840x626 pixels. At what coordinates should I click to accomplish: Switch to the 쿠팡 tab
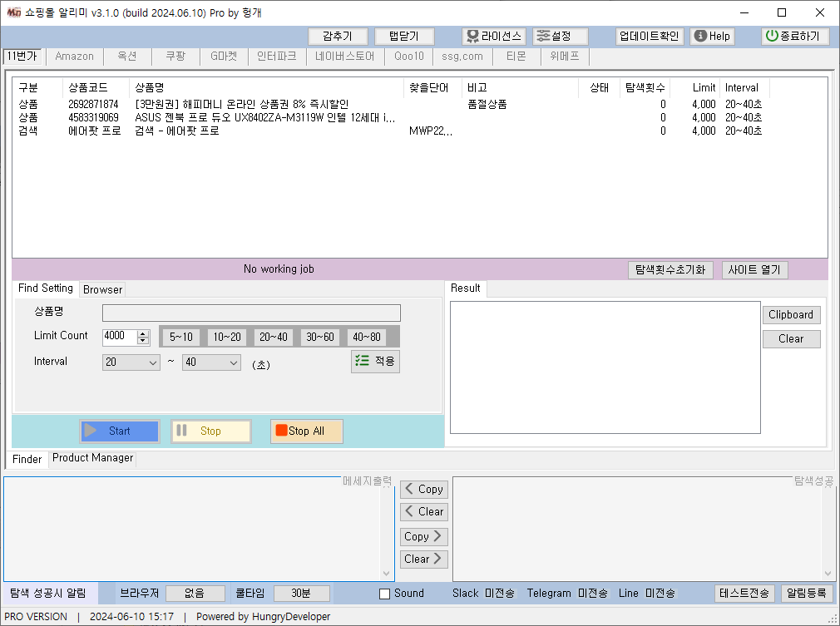coord(175,57)
